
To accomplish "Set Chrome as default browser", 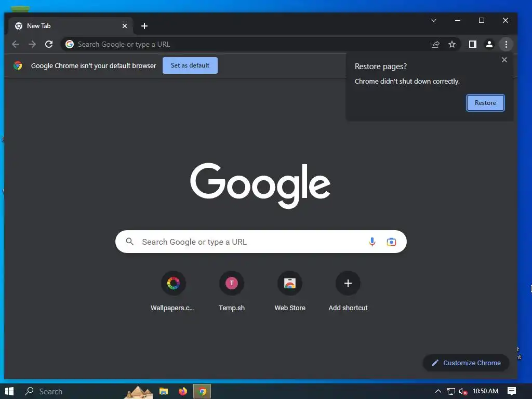I will coord(190,65).
